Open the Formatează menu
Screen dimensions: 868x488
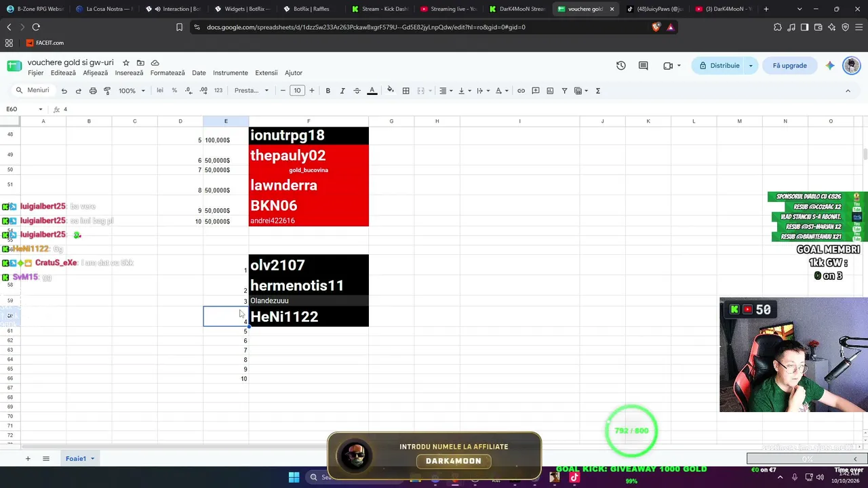coord(167,73)
